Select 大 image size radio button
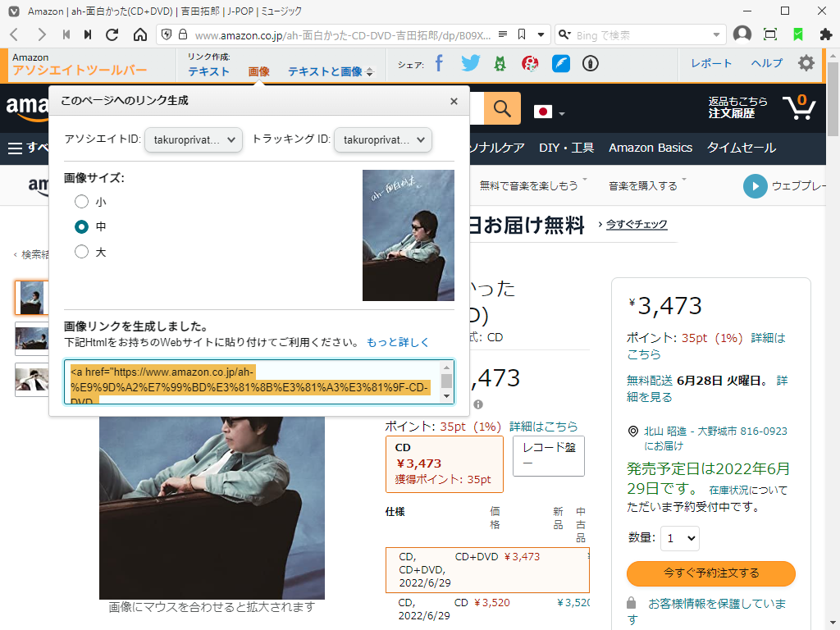The height and width of the screenshot is (630, 840). 81,252
